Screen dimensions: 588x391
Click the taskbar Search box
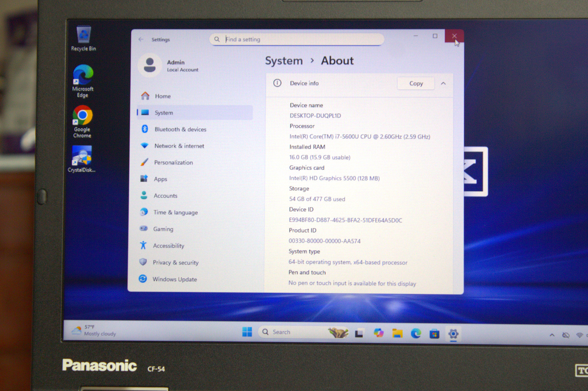(x=303, y=332)
